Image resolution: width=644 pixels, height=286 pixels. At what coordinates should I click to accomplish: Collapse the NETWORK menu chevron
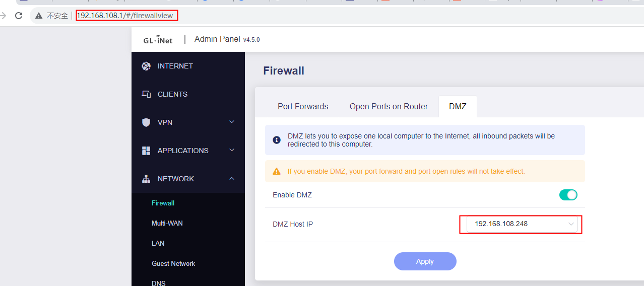pos(232,178)
